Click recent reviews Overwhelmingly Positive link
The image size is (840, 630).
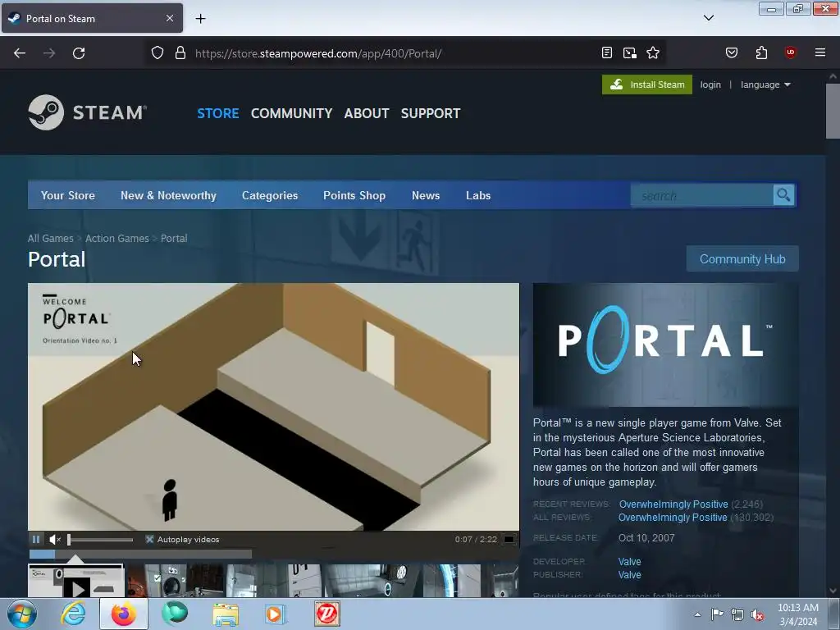tap(673, 504)
